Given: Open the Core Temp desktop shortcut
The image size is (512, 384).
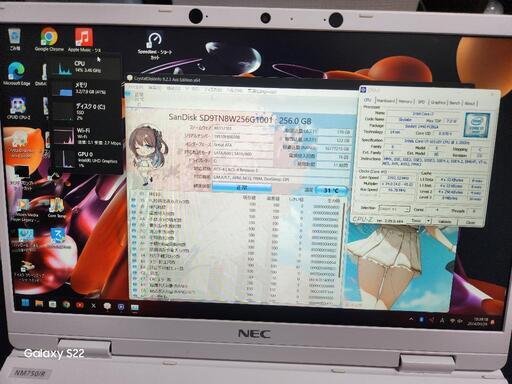Looking at the screenshot, I should click(57, 208).
